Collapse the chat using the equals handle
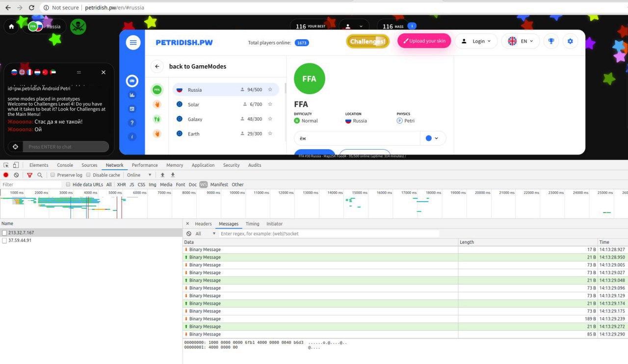This screenshot has width=628, height=364. coord(78,72)
